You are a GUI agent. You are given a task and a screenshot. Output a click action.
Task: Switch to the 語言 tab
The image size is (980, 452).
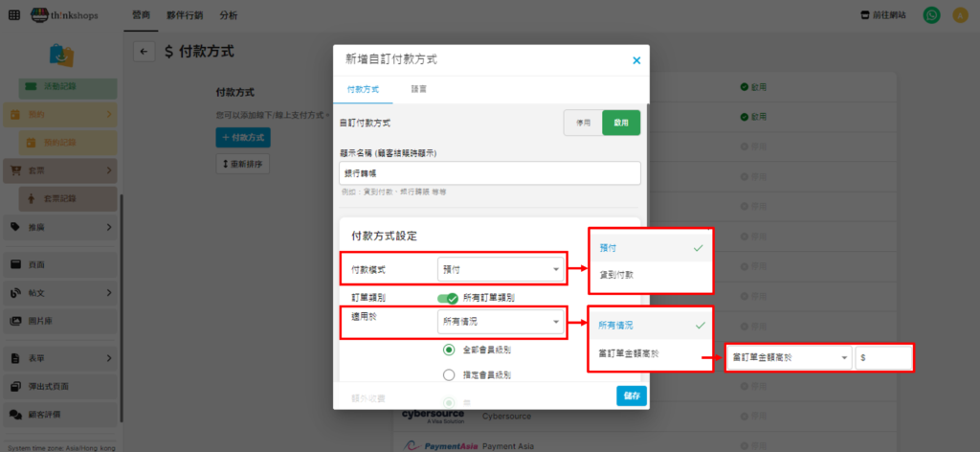click(419, 89)
